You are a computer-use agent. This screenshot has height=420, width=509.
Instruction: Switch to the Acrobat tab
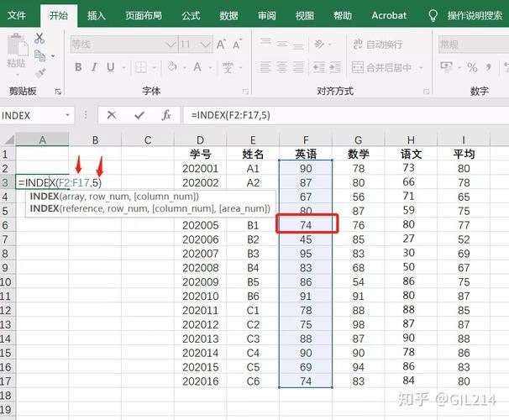tap(389, 15)
